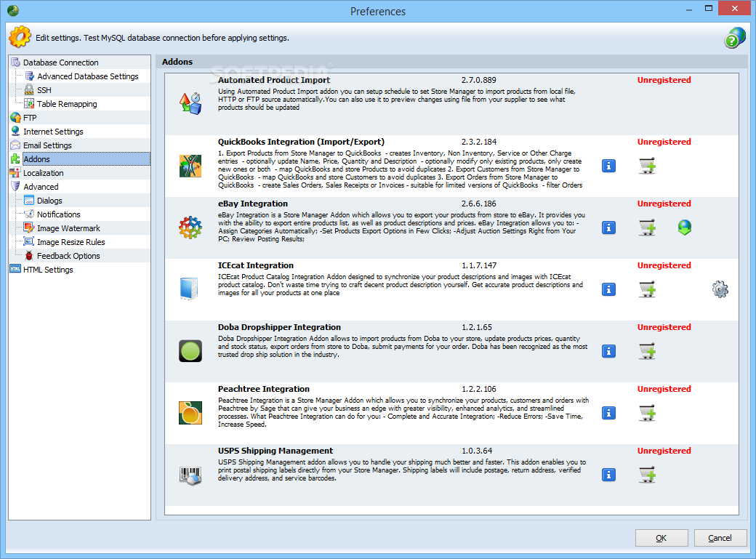Screen dimensions: 756x559
Task: Show USPS Shipping Management info icon
Action: pyautogui.click(x=608, y=475)
